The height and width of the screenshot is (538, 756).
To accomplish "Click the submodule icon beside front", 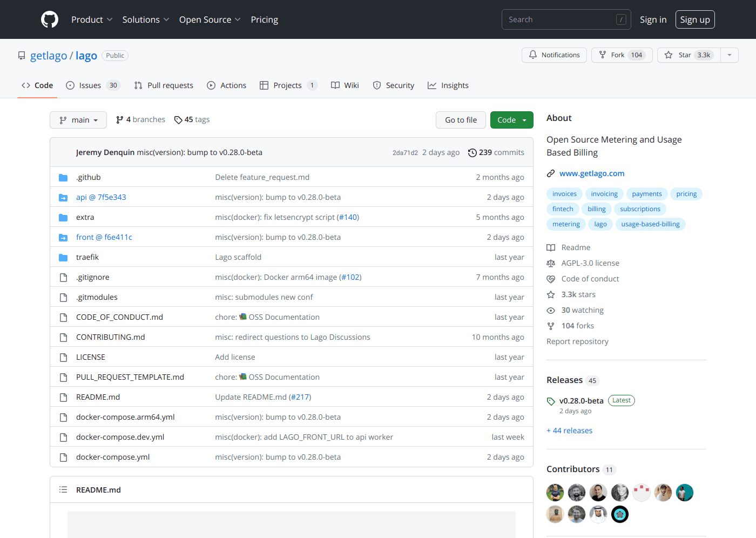I will [x=63, y=237].
